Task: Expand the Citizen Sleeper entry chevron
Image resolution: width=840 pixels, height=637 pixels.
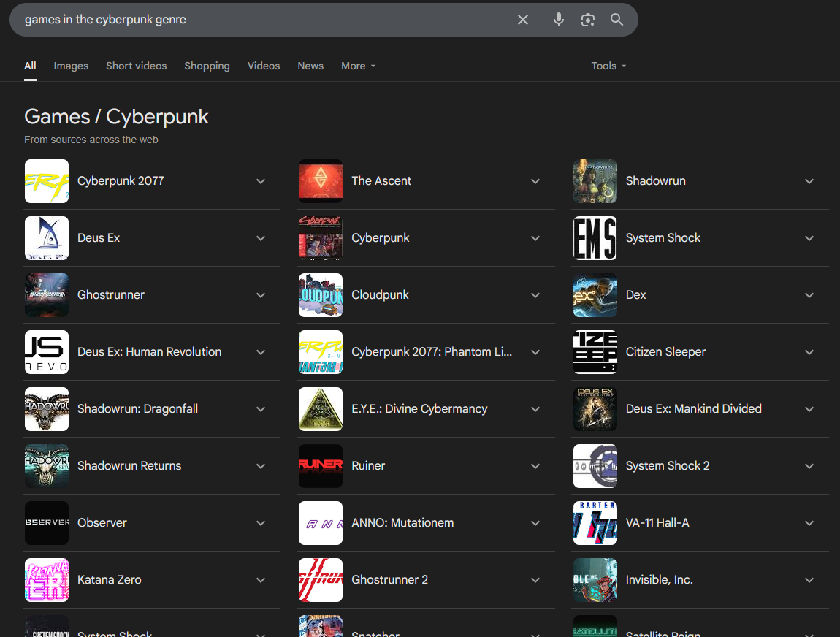Action: pyautogui.click(x=809, y=352)
